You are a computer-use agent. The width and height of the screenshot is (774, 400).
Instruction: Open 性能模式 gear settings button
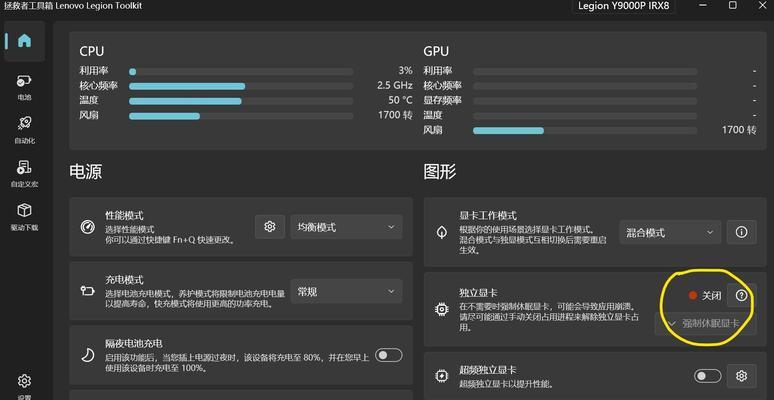coord(270,227)
